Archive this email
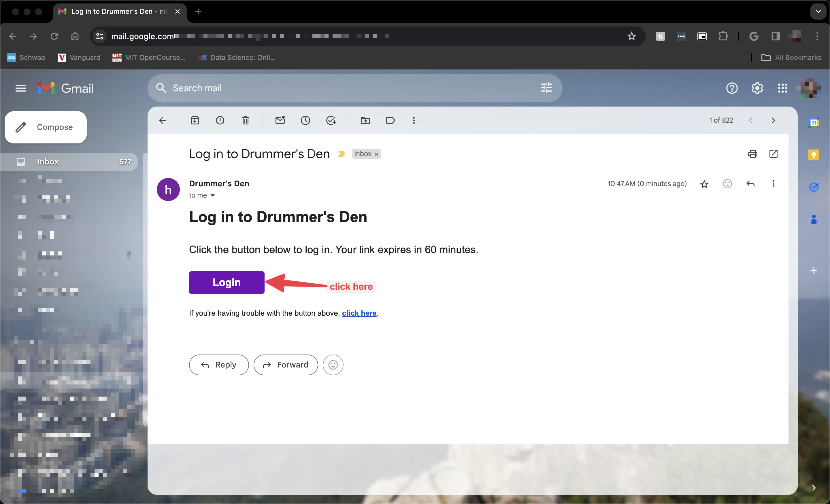The image size is (830, 504). [x=195, y=121]
